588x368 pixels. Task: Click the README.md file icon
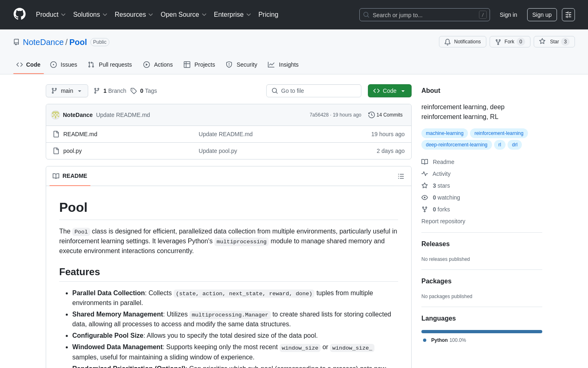[56, 134]
